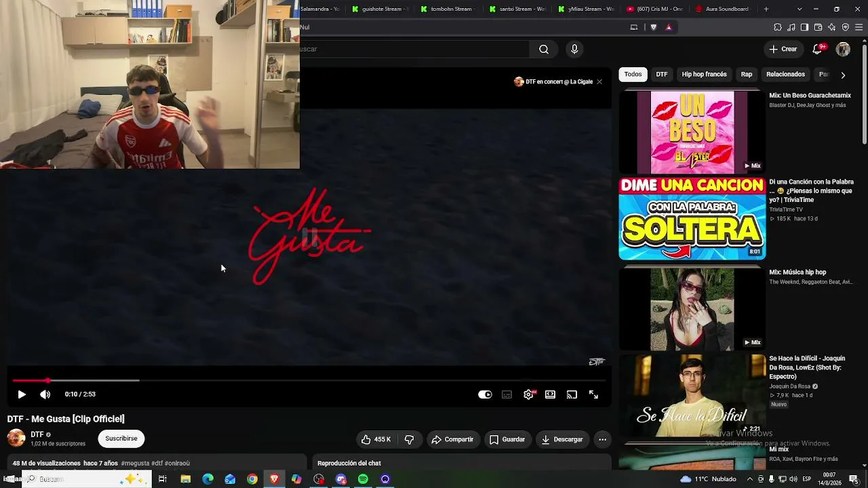Open the Crear menu
The image size is (868, 488).
(x=783, y=49)
